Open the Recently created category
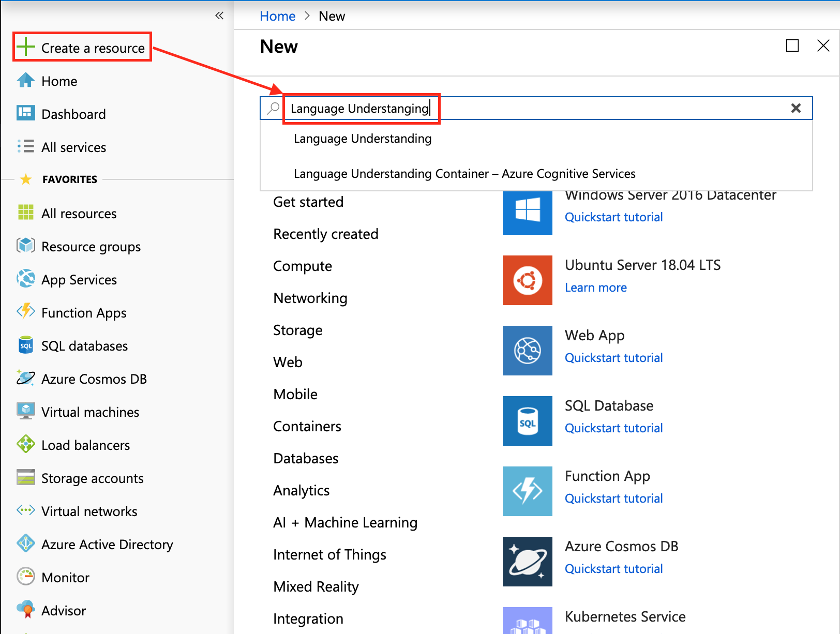Screen dimensions: 840x634 326,234
